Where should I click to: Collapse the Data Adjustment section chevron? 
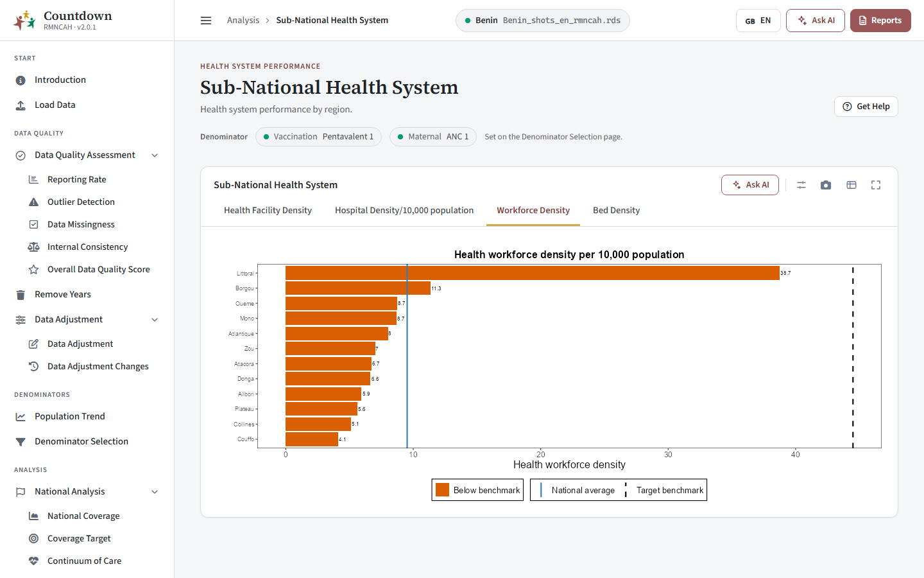point(155,320)
